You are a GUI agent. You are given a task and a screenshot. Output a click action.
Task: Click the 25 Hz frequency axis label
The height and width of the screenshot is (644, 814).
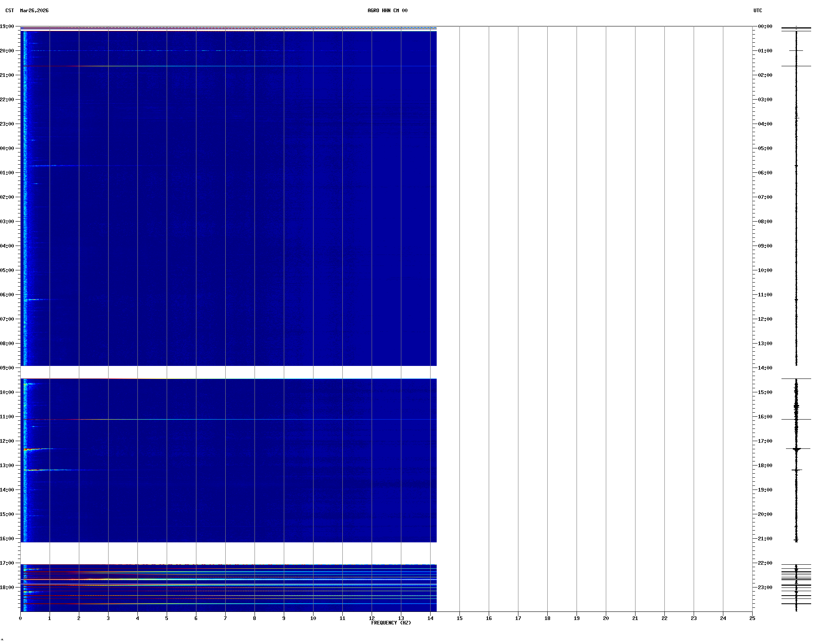[x=752, y=618]
